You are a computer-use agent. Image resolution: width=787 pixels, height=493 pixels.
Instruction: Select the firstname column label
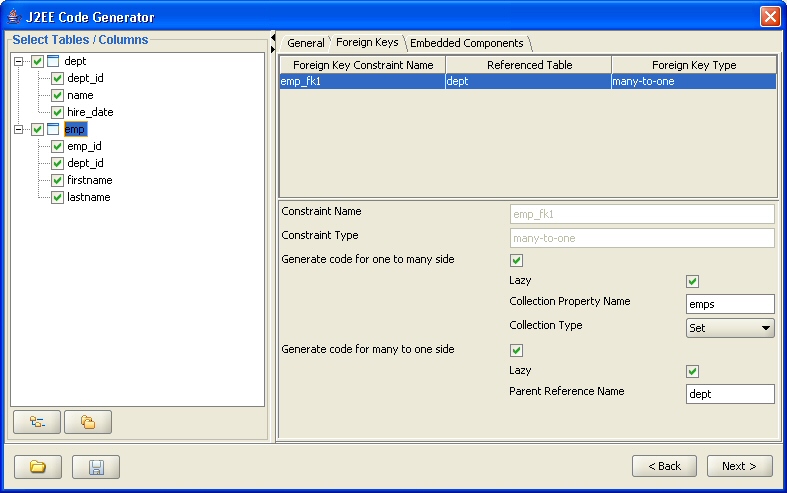90,180
